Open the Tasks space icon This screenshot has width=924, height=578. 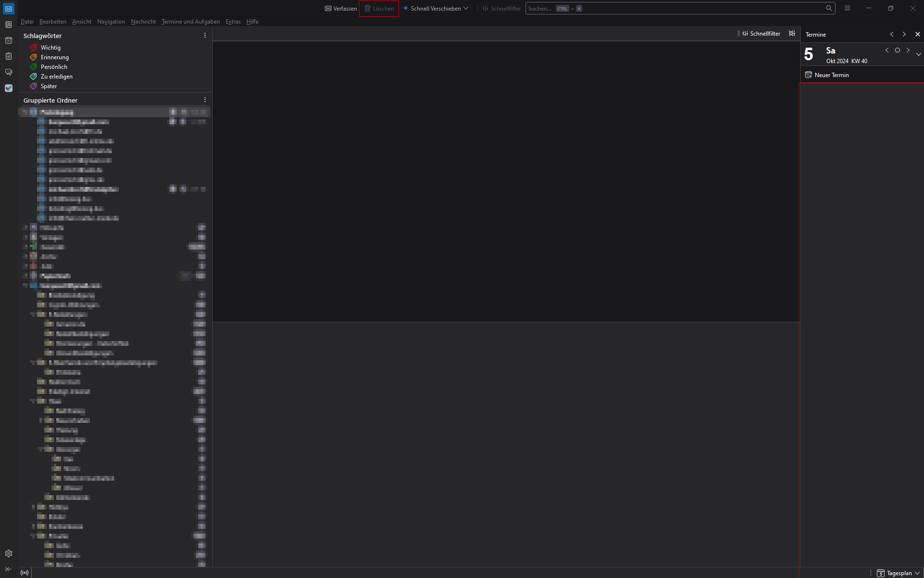point(9,56)
